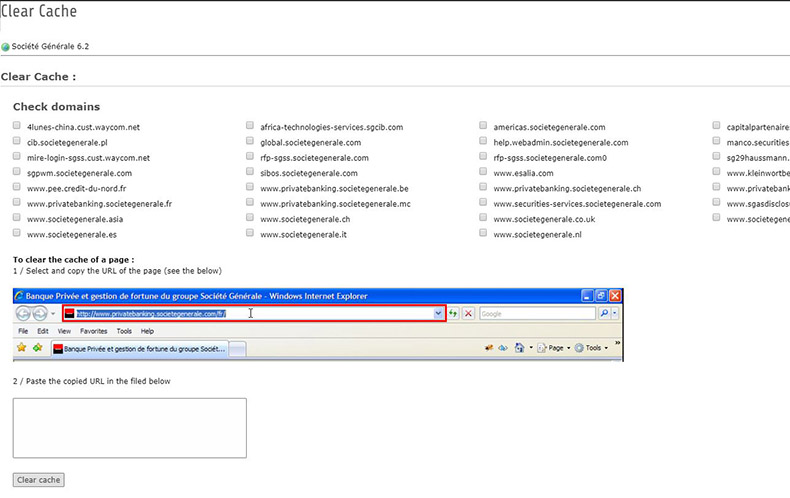Click the toolbar overflow chevron in IE
Screen dimensions: 790x498
click(x=617, y=343)
